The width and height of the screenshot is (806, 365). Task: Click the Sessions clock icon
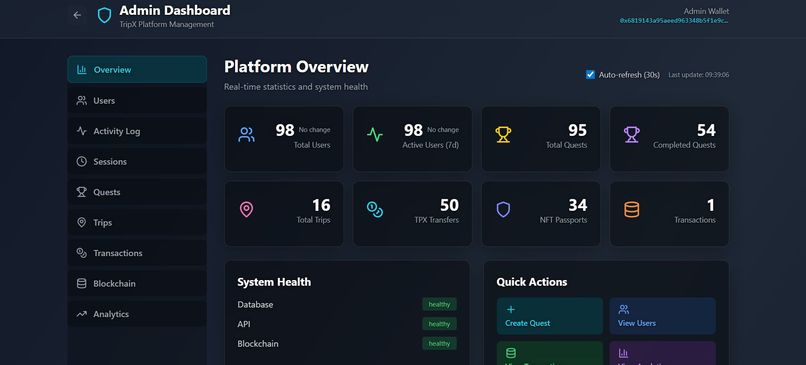82,161
